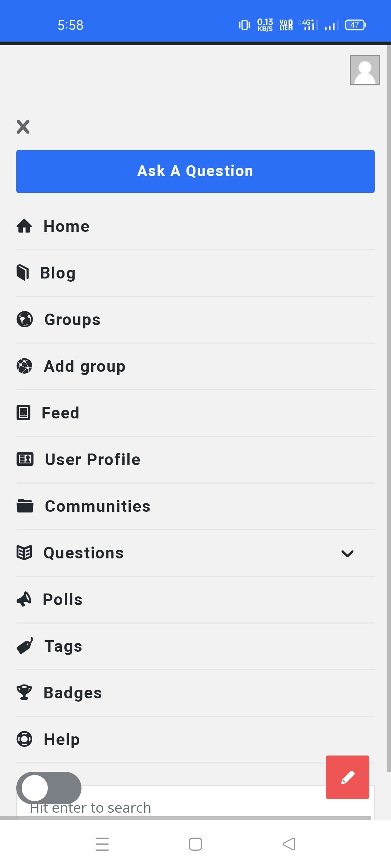Click the book icon beside Blog
This screenshot has height=868, width=391.
23,272
